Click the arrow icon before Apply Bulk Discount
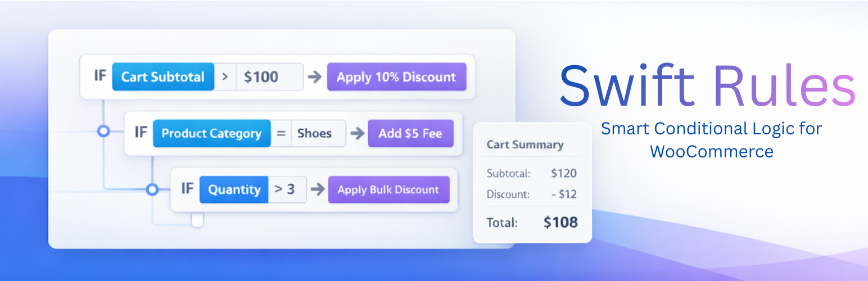 (x=318, y=189)
